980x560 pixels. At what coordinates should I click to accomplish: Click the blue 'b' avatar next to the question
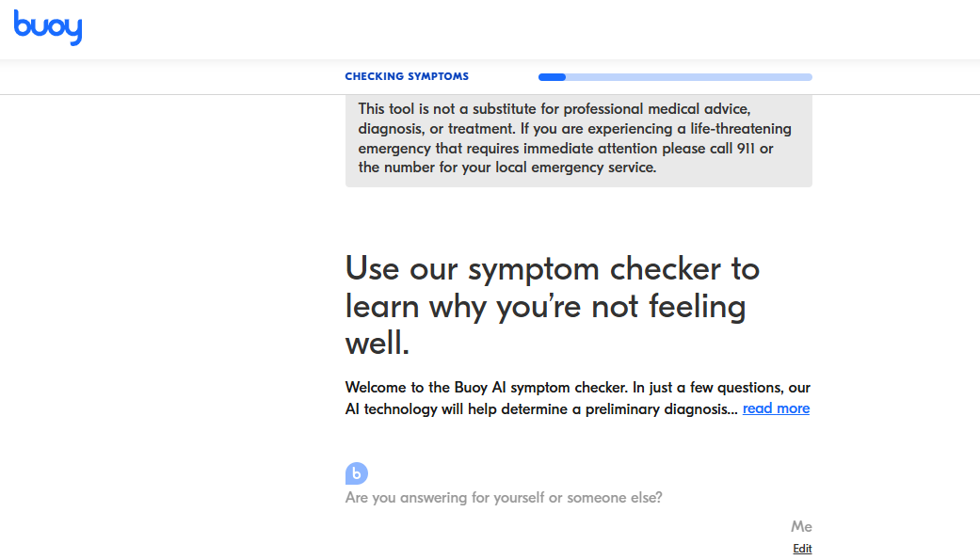(x=357, y=473)
